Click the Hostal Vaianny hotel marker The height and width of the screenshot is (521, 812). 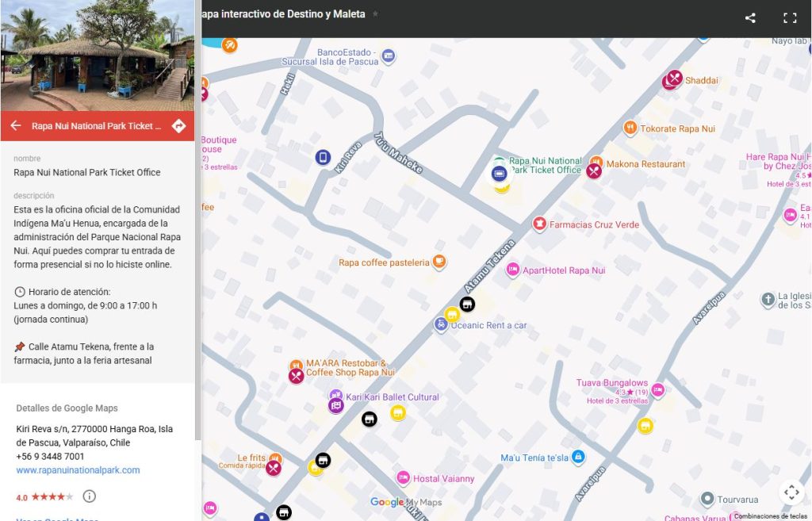[x=403, y=477]
